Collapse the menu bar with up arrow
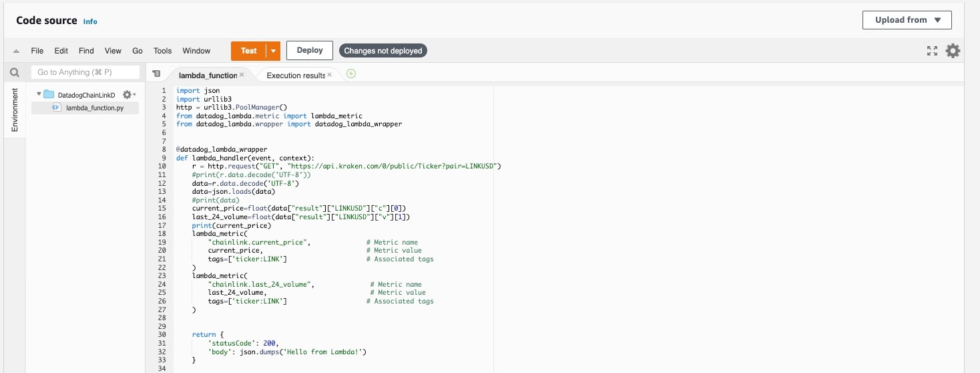Image resolution: width=980 pixels, height=373 pixels. (16, 51)
